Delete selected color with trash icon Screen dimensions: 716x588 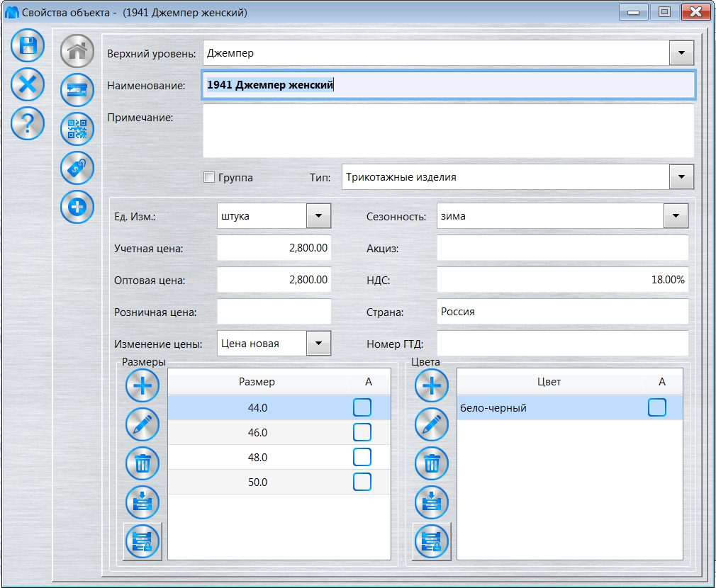(432, 464)
